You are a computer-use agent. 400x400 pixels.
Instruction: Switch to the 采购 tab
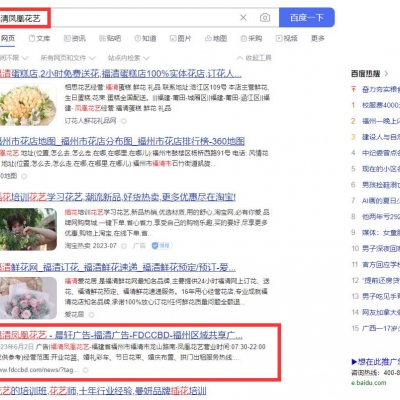pos(251,38)
